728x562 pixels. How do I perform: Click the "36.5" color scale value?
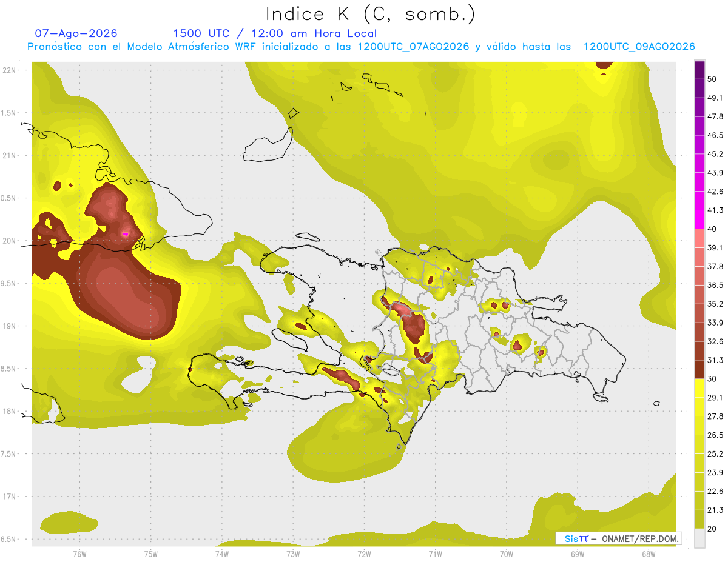tap(715, 285)
